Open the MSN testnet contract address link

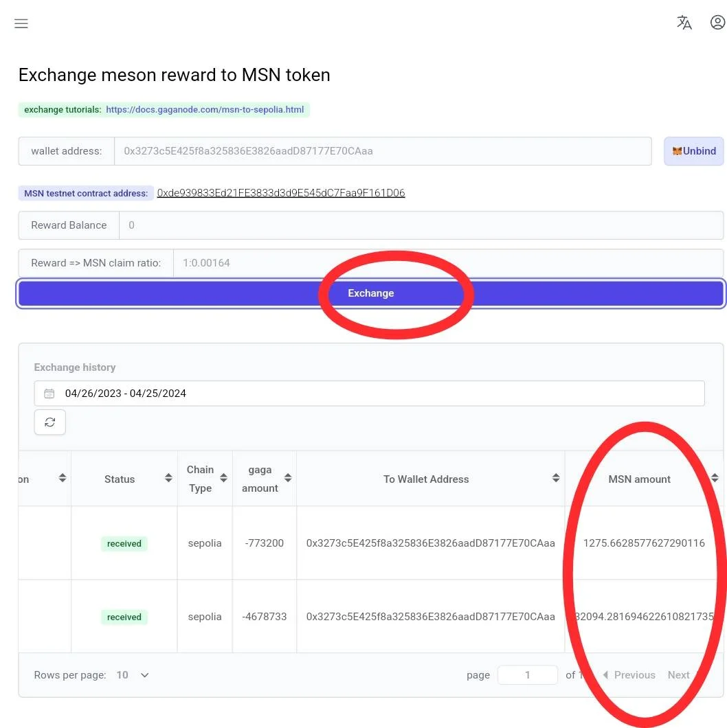[280, 193]
